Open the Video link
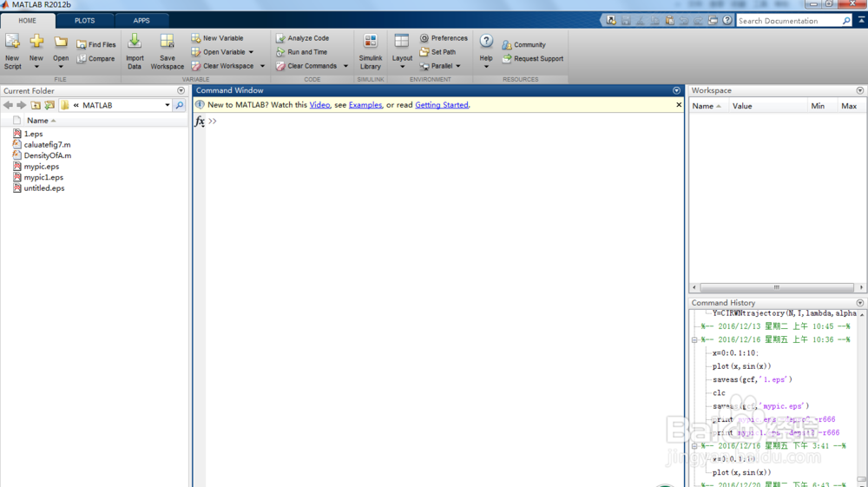Viewport: 868px width, 487px height. [x=319, y=104]
